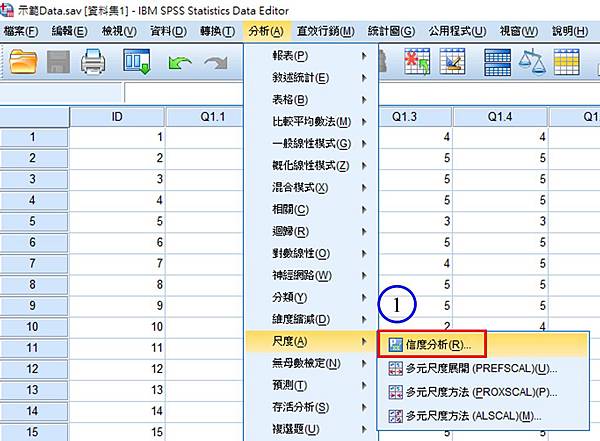Screen dimensions: 600x441
Task: Select the Q1.4 column header
Action: point(500,117)
